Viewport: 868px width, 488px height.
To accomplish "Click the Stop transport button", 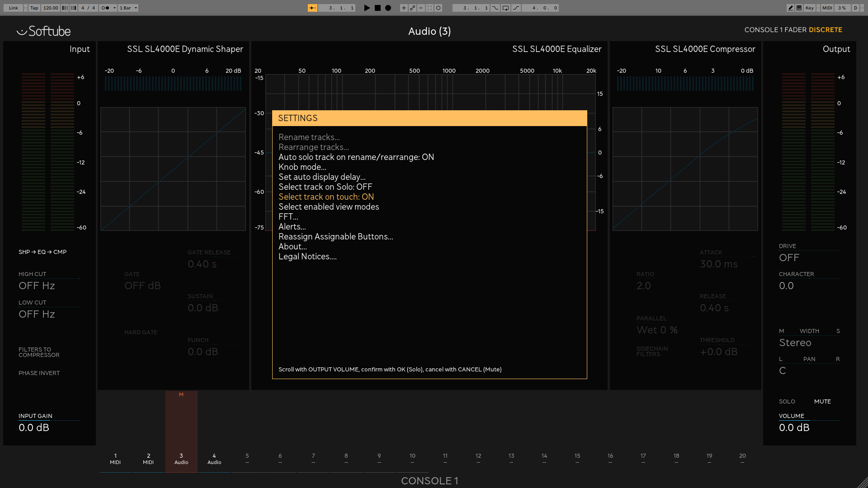I will (x=377, y=8).
